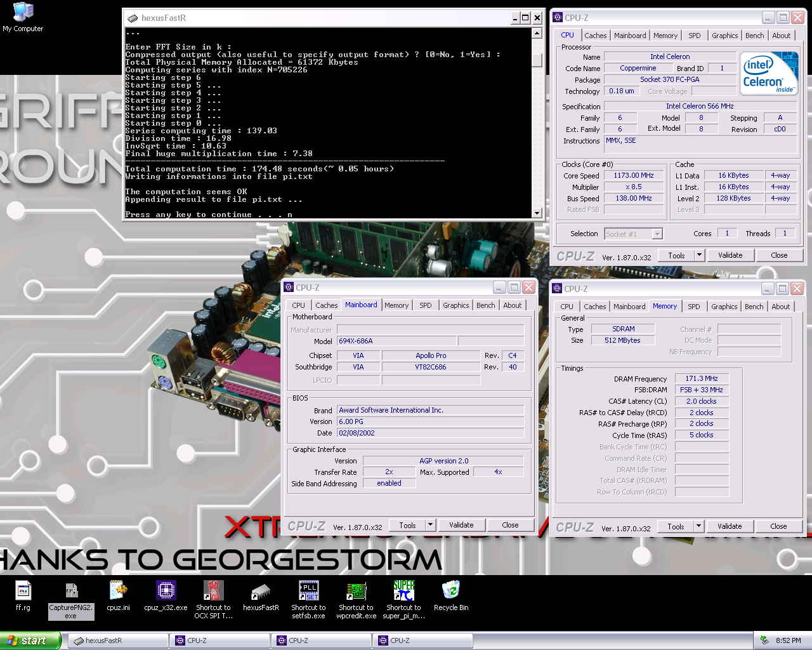Expand Tools dropdown arrow in Mainboard window
Screen dimensions: 812x650
click(430, 525)
